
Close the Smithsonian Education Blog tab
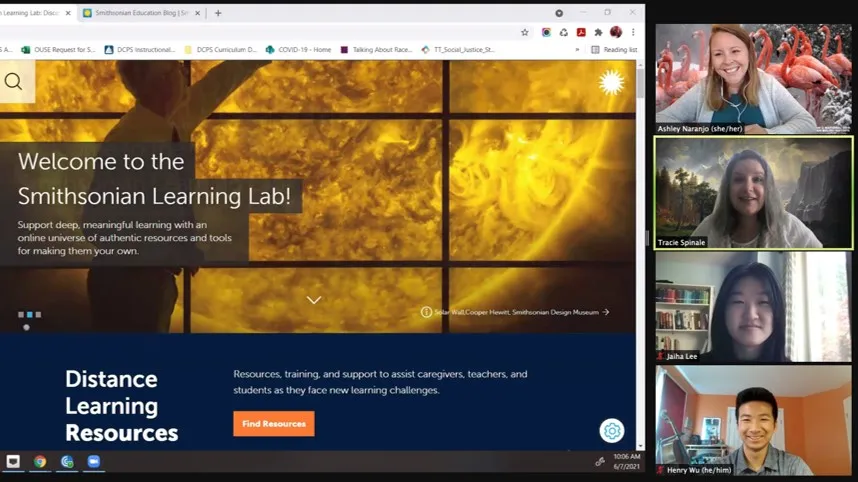pos(198,13)
